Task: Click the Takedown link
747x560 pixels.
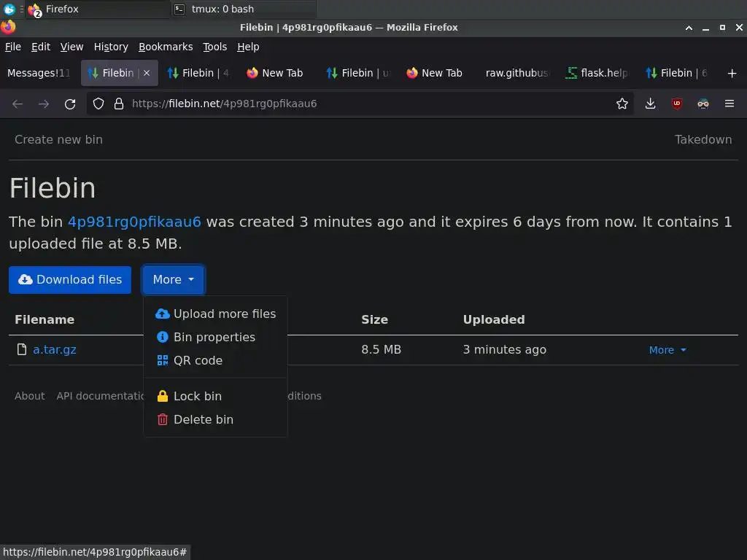Action: click(x=703, y=139)
